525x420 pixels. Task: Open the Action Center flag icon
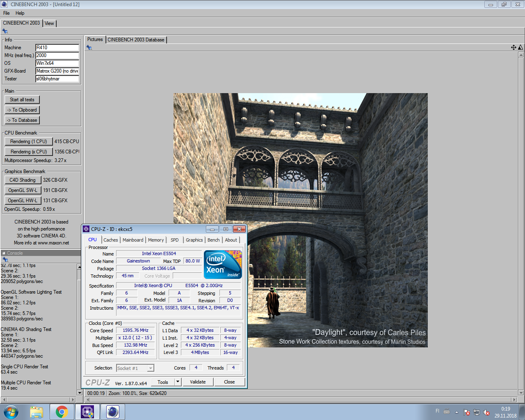[467, 412]
